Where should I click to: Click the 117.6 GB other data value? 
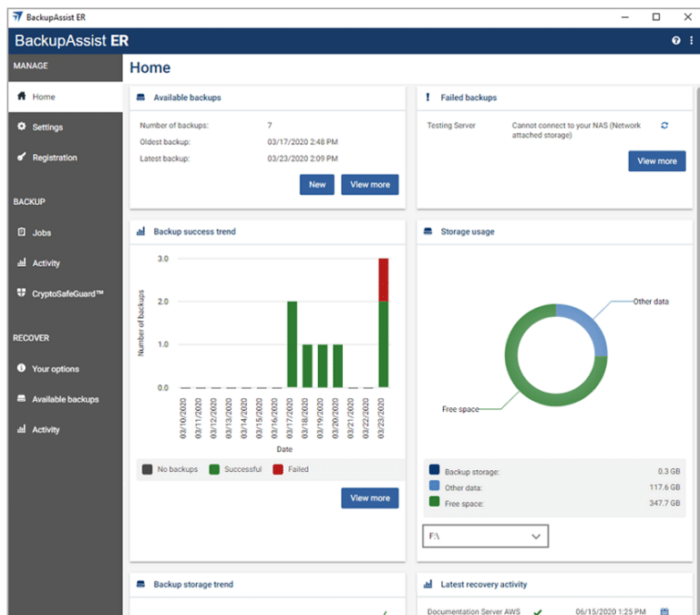tap(664, 487)
